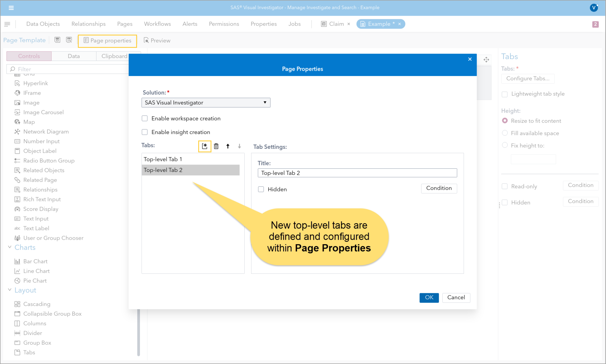The height and width of the screenshot is (364, 606).
Task: Click OK in Page Properties dialog
Action: (x=429, y=298)
